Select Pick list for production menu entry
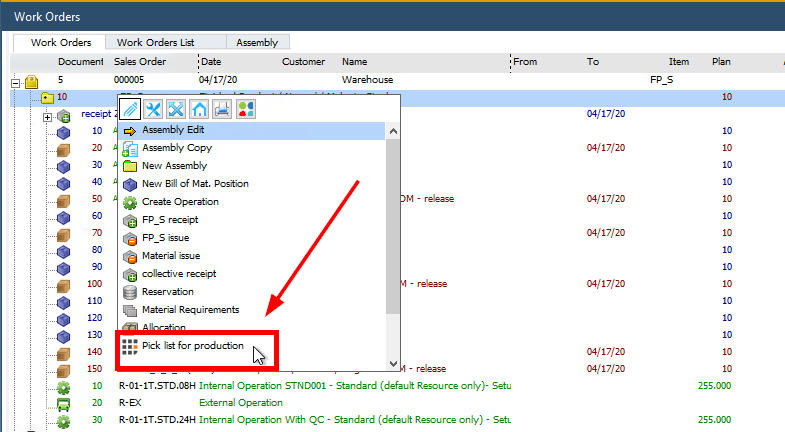This screenshot has width=785, height=432. point(192,346)
